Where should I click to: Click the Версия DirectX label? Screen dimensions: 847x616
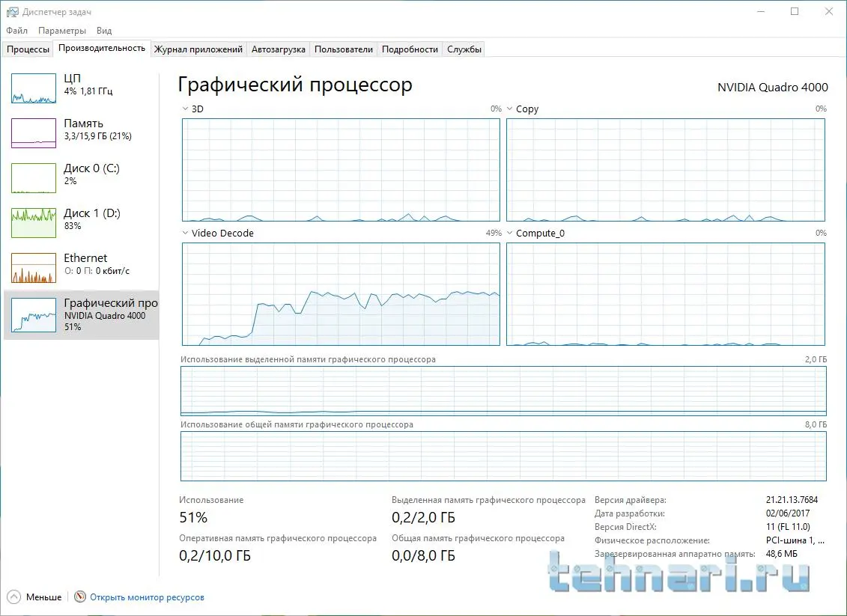pos(626,527)
